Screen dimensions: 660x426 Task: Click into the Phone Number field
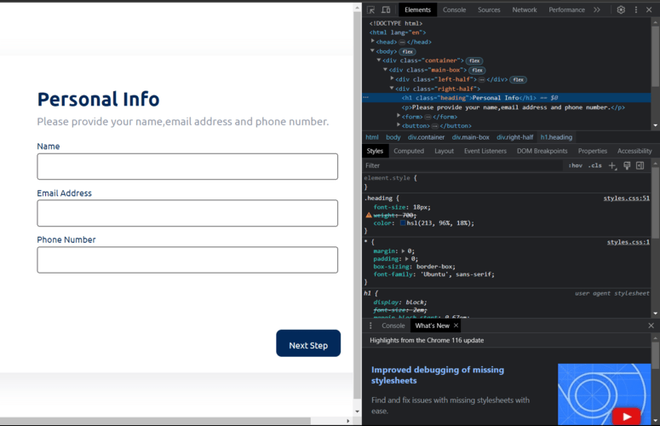(187, 260)
